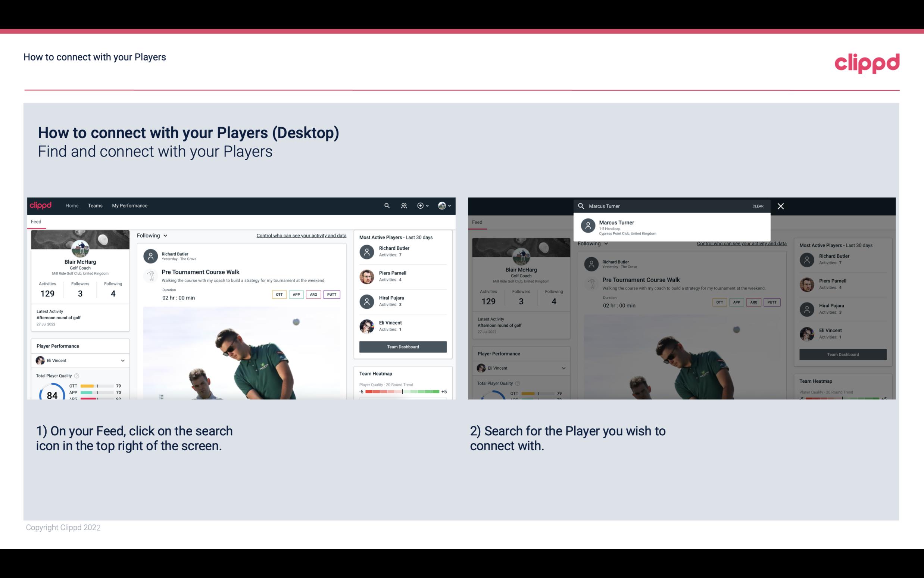
Task: Click the search icon in top right
Action: pyautogui.click(x=386, y=206)
